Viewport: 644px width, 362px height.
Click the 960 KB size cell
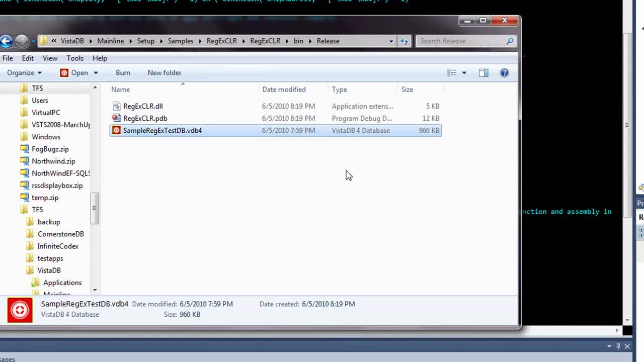pyautogui.click(x=429, y=130)
